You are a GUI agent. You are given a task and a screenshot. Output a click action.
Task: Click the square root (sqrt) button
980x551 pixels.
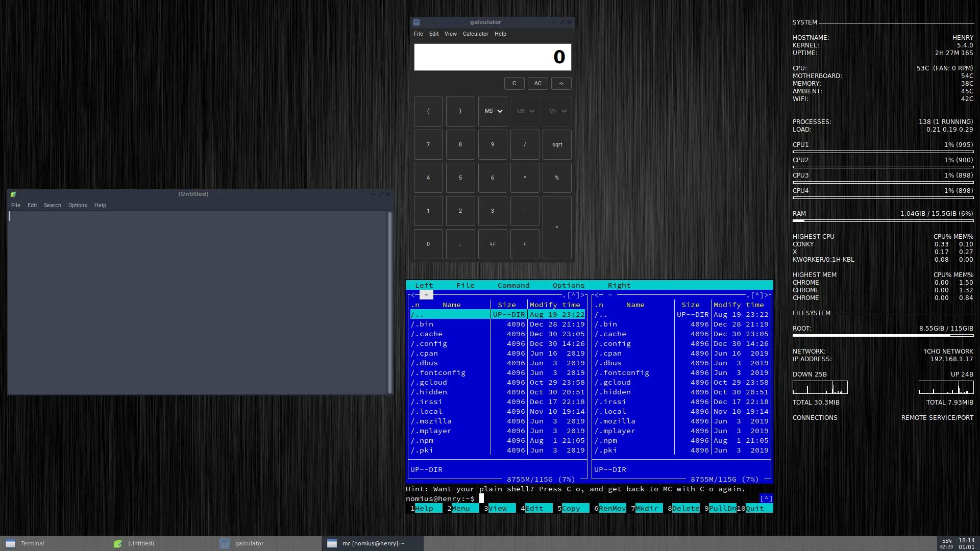(x=557, y=144)
